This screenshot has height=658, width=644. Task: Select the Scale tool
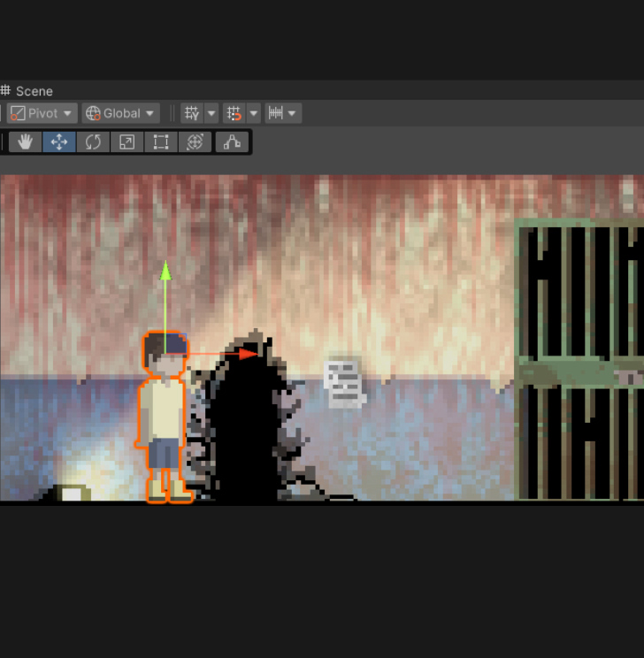coord(126,142)
